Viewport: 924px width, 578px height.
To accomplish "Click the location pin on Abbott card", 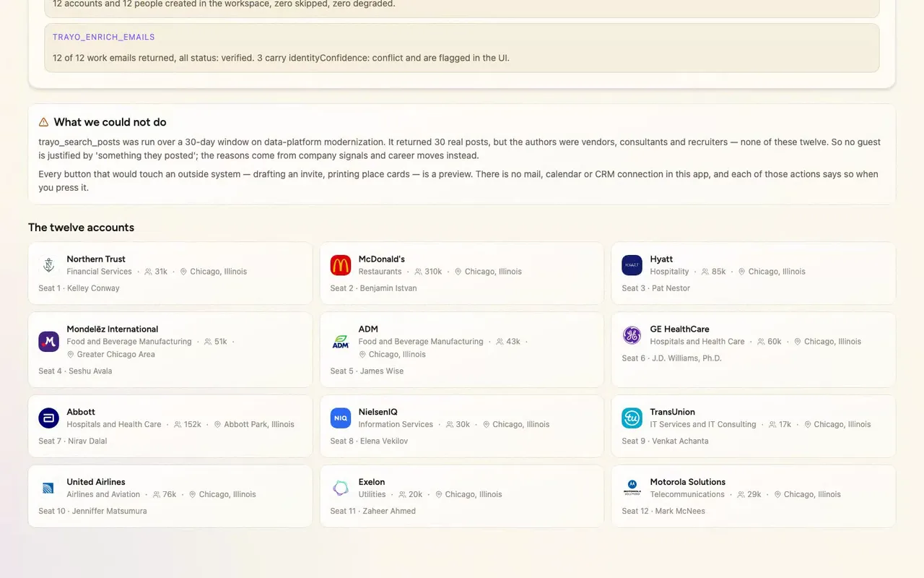I will pyautogui.click(x=217, y=425).
